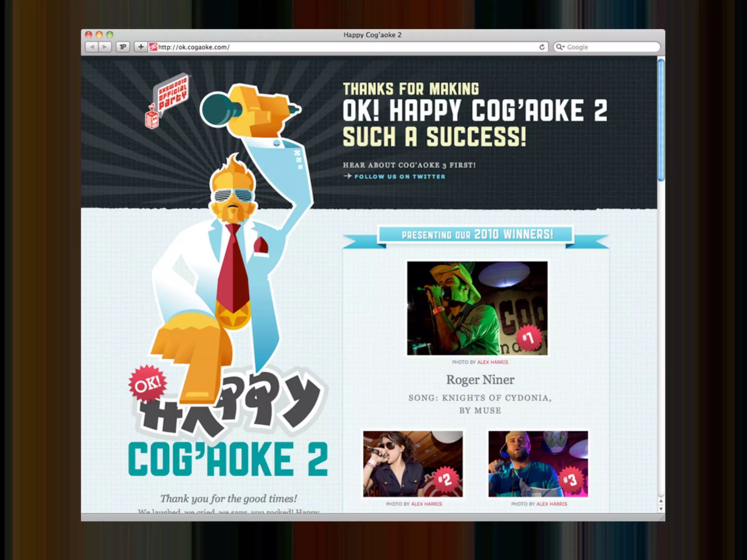Open Alex Harris credit under #3 photo
The width and height of the screenshot is (747, 560).
click(x=551, y=504)
